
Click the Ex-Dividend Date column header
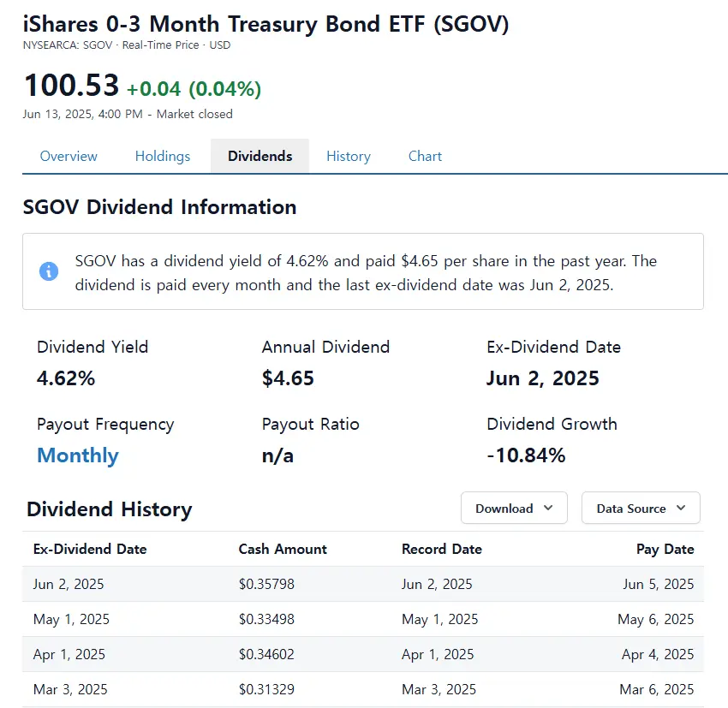90,549
